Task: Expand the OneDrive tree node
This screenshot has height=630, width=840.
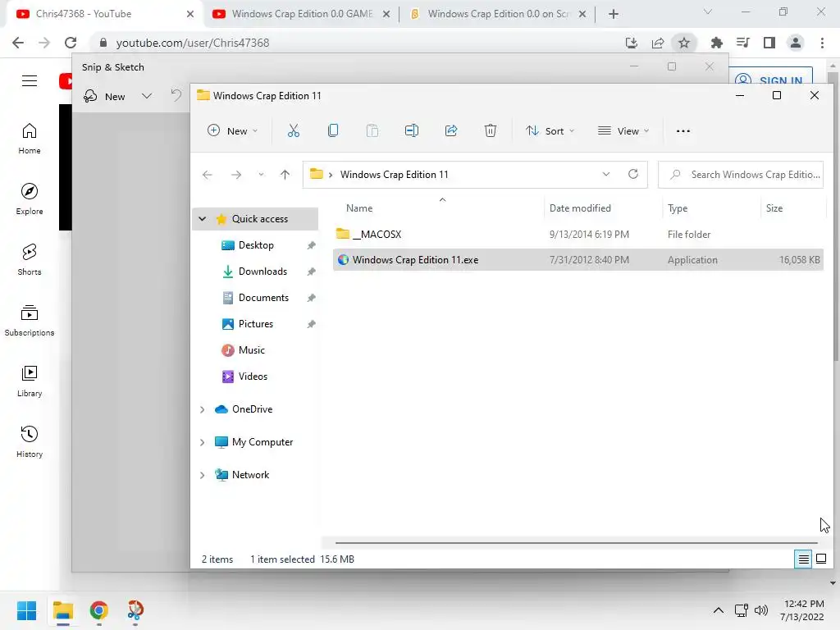Action: 203,409
